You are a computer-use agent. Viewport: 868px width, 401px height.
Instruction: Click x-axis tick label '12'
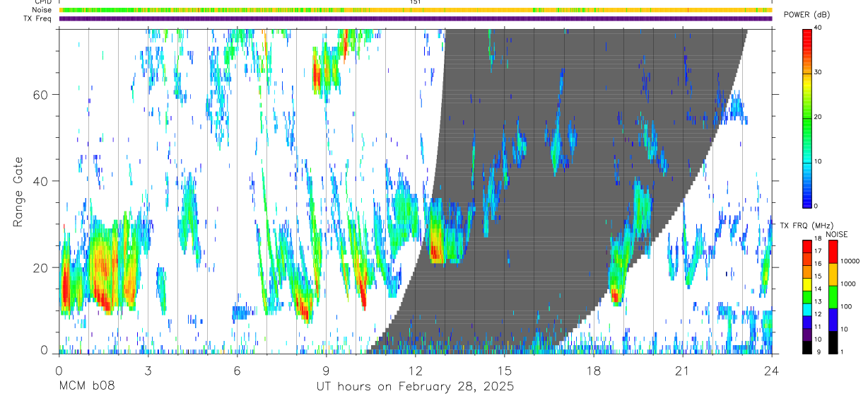[415, 371]
